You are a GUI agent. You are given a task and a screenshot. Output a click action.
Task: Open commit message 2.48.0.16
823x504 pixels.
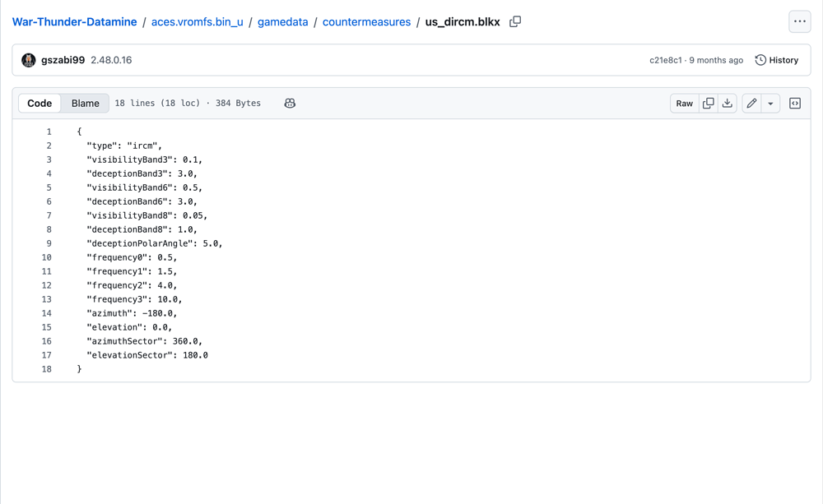point(111,60)
